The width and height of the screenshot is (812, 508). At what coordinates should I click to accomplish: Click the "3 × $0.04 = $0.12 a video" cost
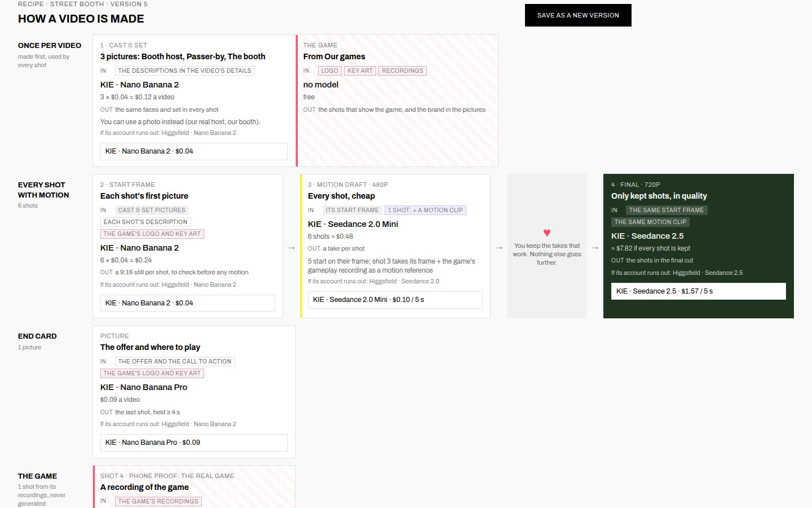(138, 97)
